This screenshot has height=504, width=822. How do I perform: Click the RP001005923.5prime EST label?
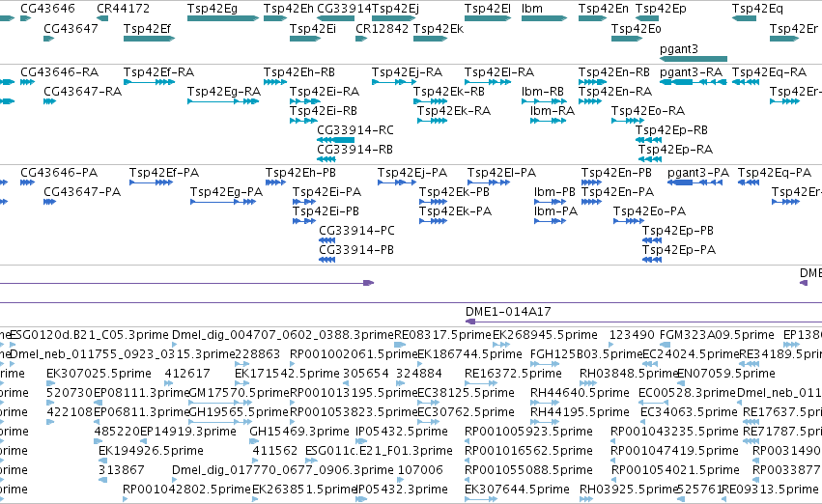(528, 432)
